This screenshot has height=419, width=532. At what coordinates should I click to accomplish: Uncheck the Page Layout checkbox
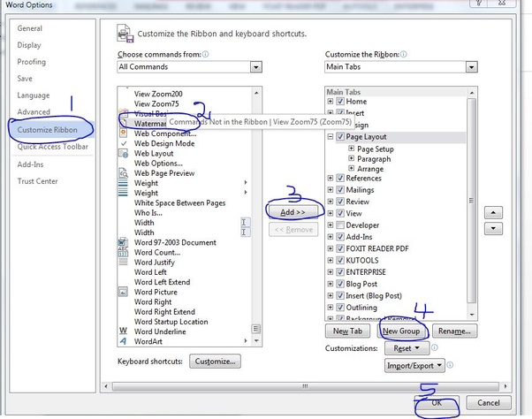(340, 137)
